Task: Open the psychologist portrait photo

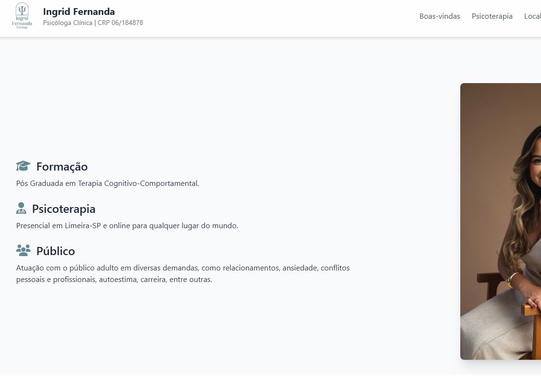Action: click(x=501, y=221)
